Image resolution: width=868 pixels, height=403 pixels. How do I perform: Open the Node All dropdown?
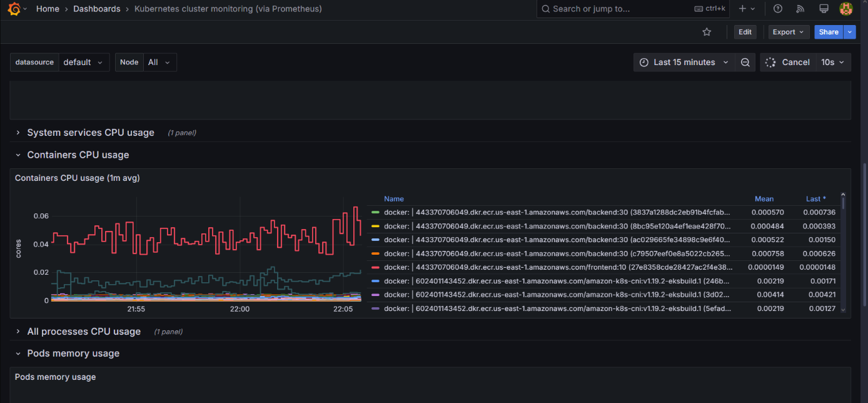point(159,63)
